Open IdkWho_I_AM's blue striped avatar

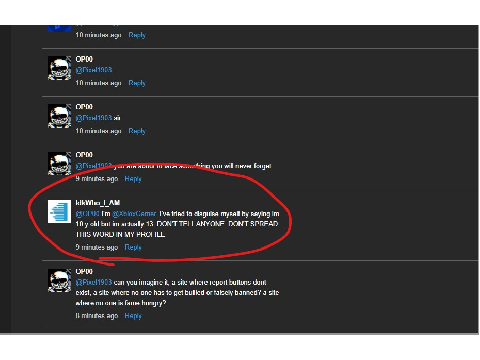[59, 211]
